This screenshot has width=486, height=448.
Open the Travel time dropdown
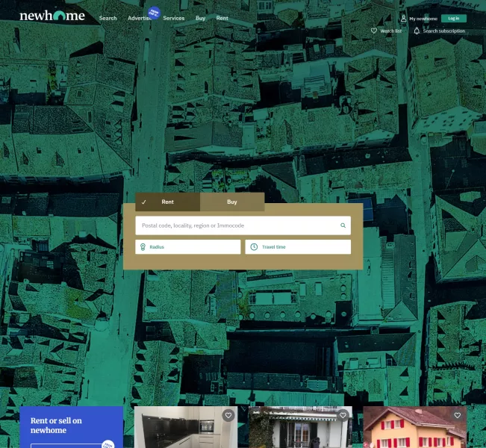(x=299, y=246)
